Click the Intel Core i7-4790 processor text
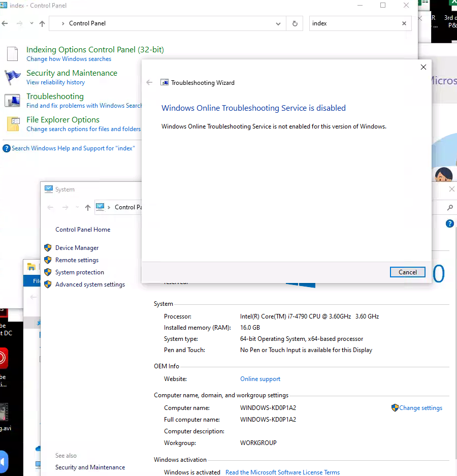 point(309,316)
